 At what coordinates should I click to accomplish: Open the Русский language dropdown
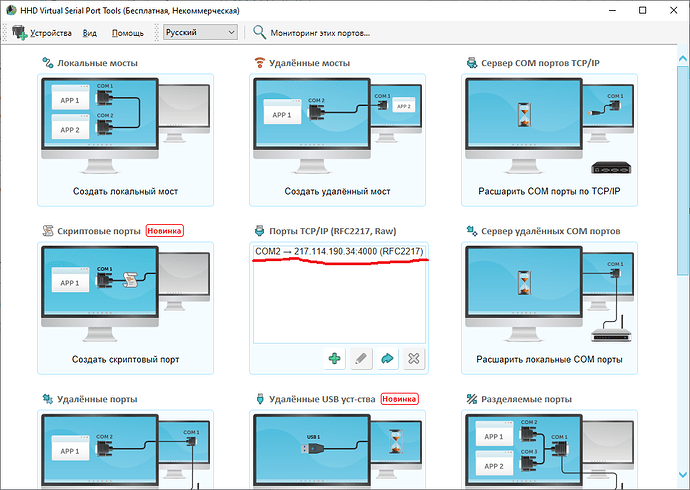point(201,32)
